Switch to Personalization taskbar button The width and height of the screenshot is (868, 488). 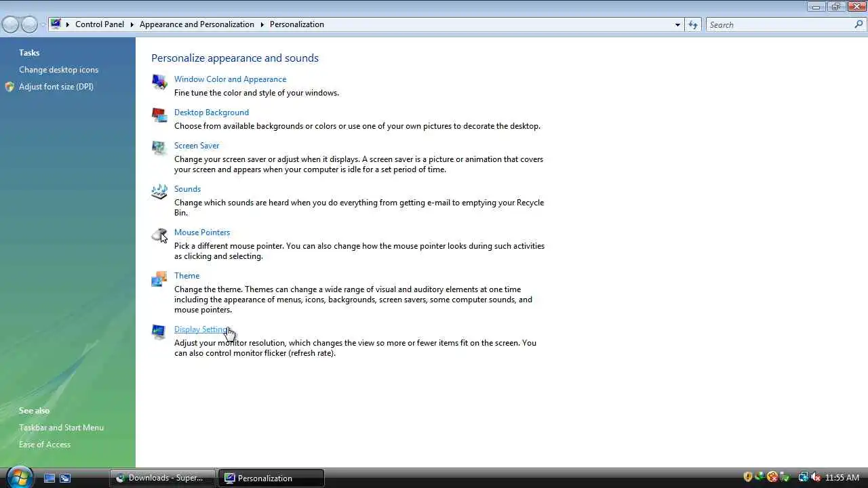click(271, 478)
